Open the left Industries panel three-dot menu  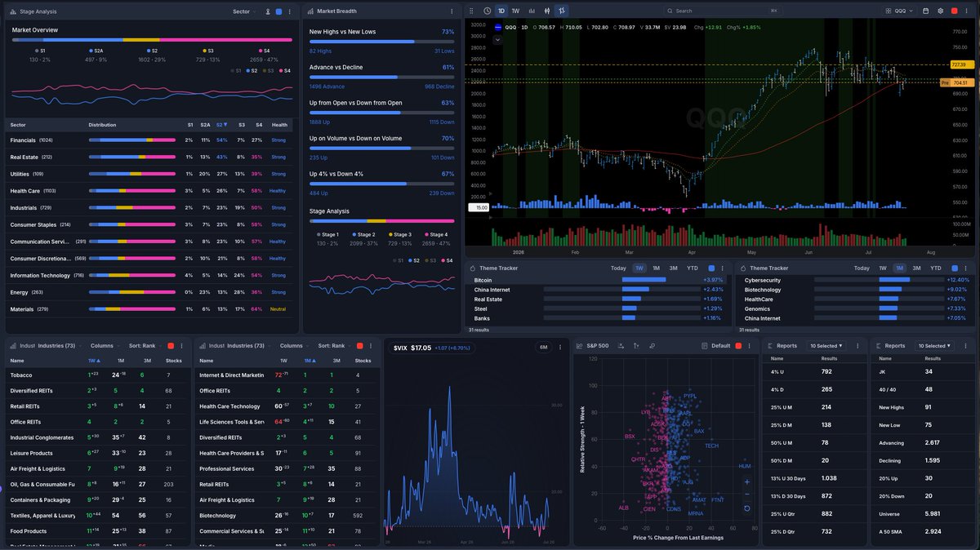pos(181,345)
